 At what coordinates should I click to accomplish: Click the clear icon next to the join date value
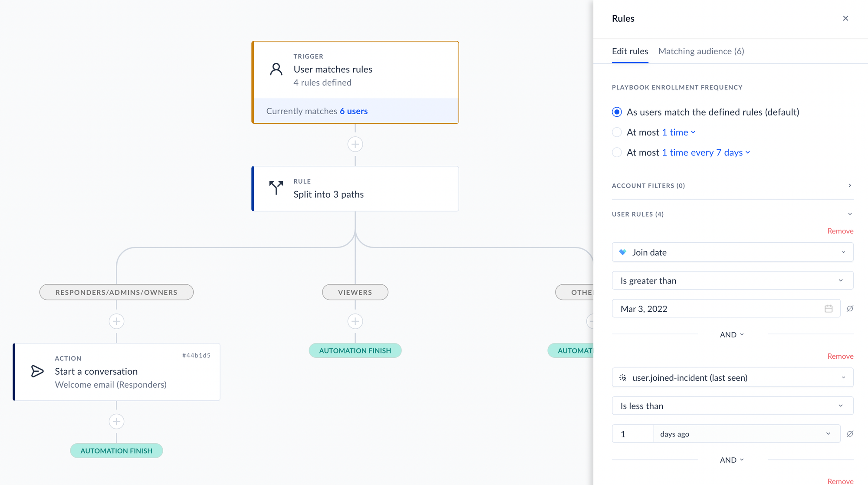[x=850, y=309]
